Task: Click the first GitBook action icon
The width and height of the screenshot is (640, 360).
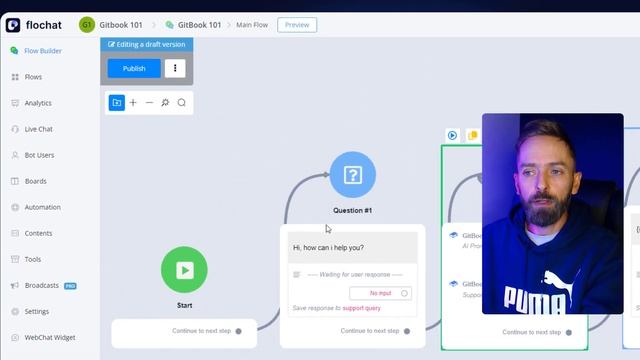Action: click(453, 236)
